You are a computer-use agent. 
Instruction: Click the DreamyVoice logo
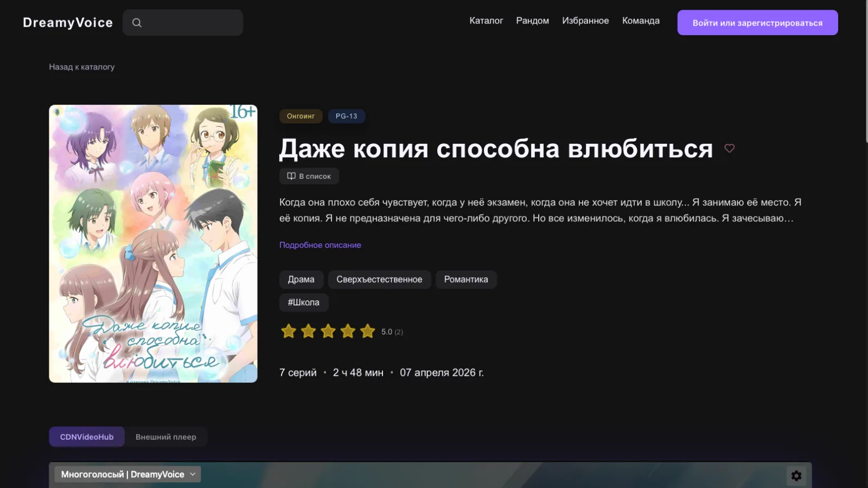68,23
